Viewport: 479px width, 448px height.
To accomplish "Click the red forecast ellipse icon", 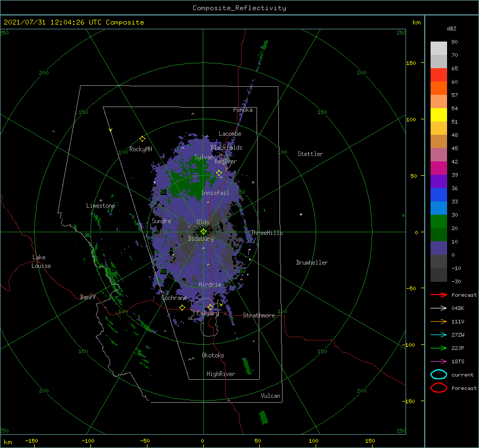I will tap(439, 388).
